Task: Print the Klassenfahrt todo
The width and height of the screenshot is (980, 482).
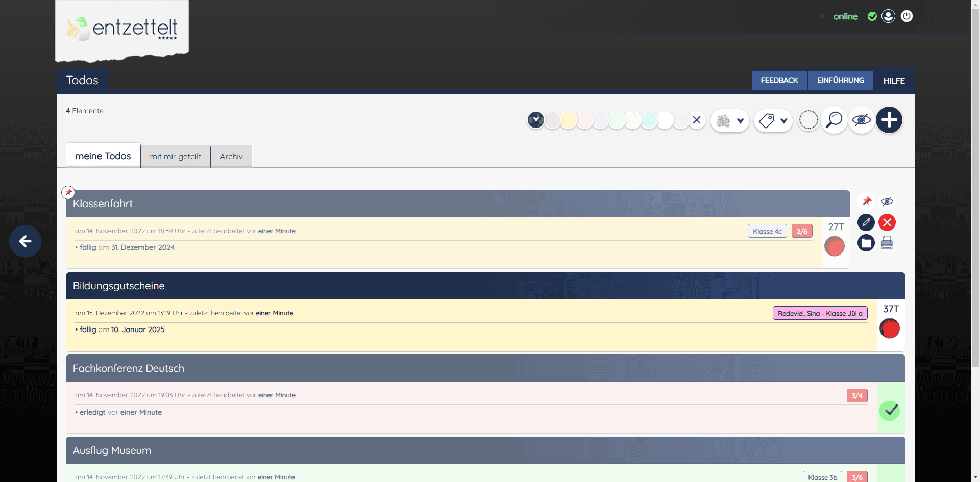Action: [887, 243]
